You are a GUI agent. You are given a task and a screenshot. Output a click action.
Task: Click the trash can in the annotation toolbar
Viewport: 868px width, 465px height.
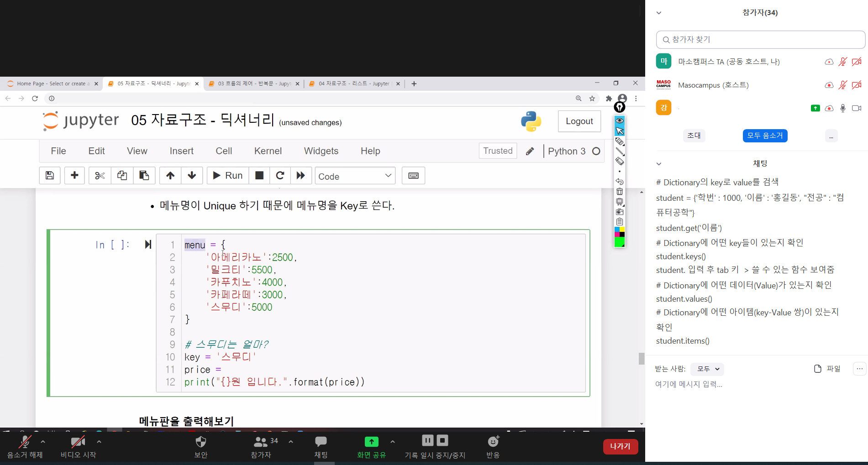pyautogui.click(x=620, y=192)
